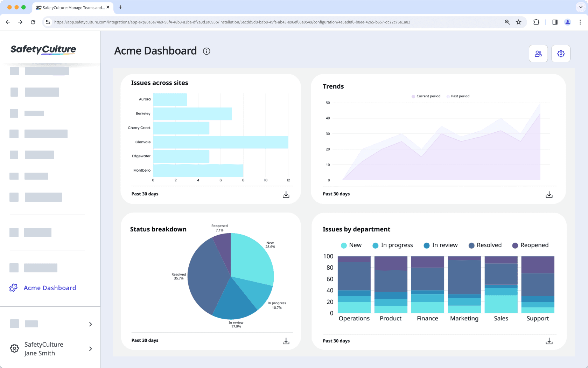Download the Trends chart data
The height and width of the screenshot is (368, 588).
point(549,195)
